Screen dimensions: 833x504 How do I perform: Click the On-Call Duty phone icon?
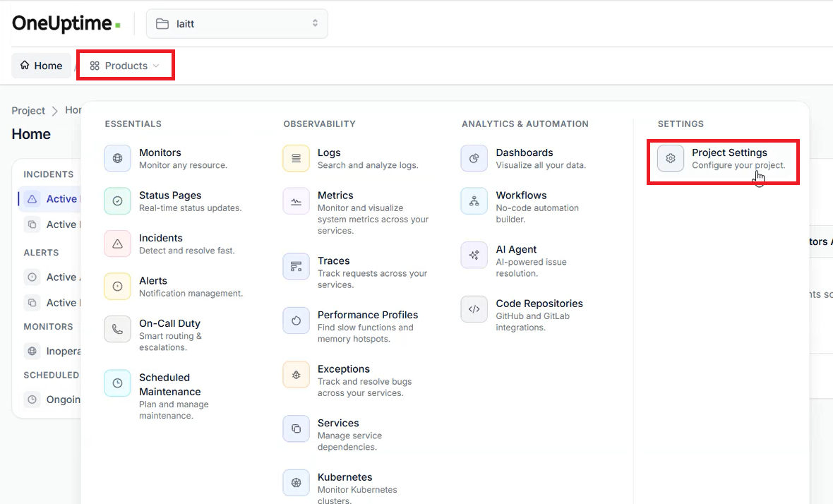117,329
